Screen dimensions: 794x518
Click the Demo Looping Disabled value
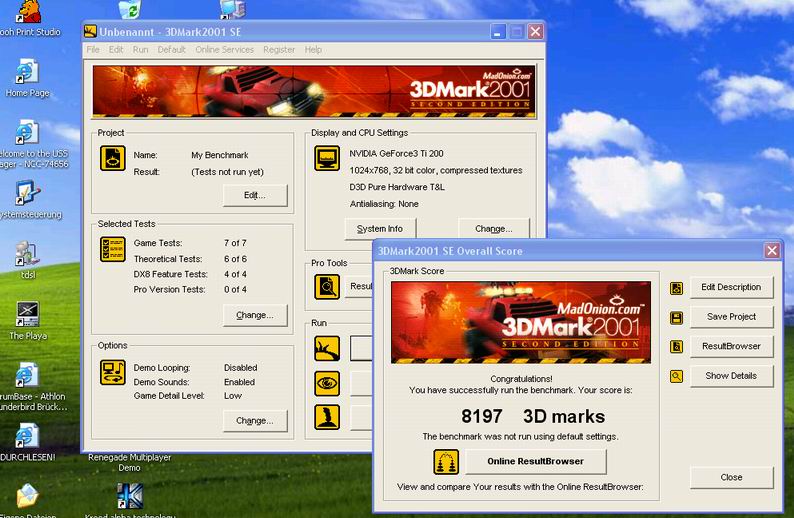[241, 368]
